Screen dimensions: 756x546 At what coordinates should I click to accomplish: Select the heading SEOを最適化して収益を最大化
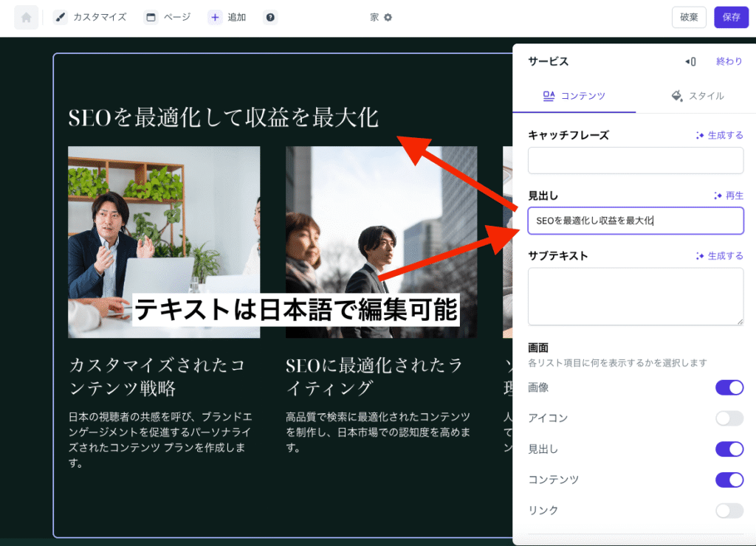coord(223,117)
